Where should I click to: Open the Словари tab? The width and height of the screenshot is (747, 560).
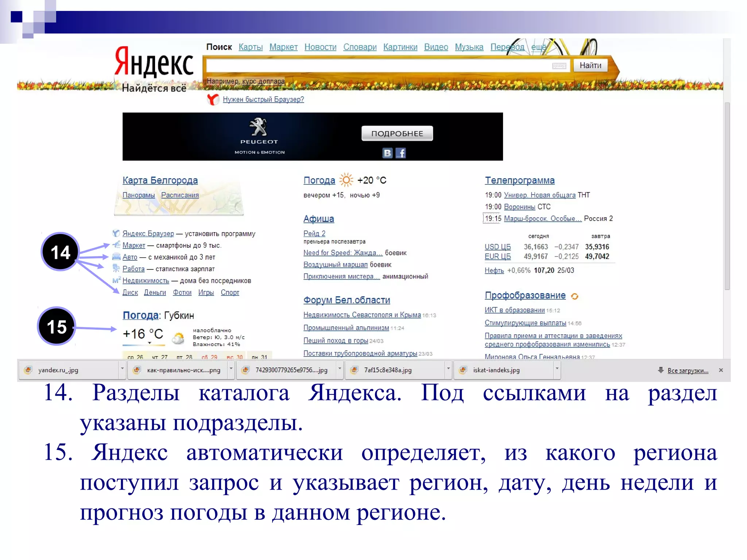[x=360, y=47]
